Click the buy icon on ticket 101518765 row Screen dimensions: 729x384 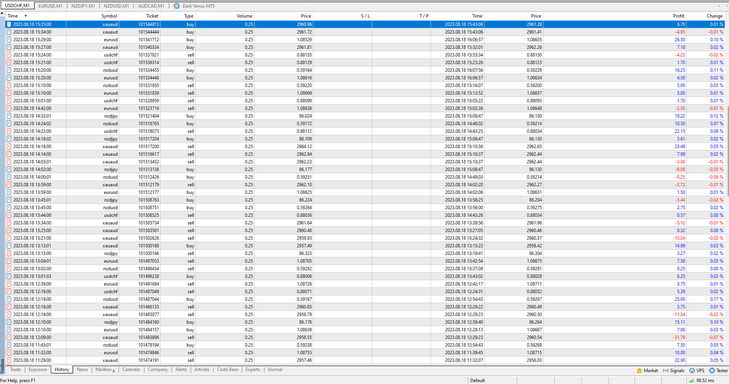point(9,124)
